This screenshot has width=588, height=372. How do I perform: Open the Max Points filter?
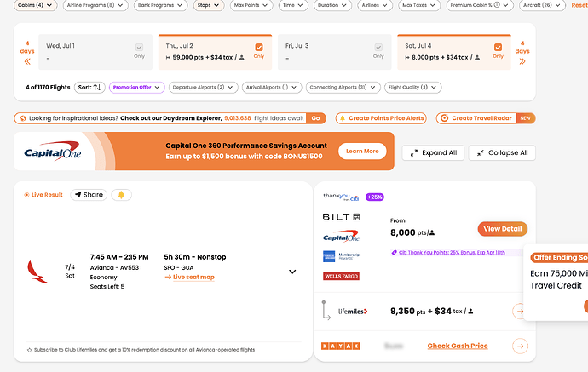(x=251, y=5)
